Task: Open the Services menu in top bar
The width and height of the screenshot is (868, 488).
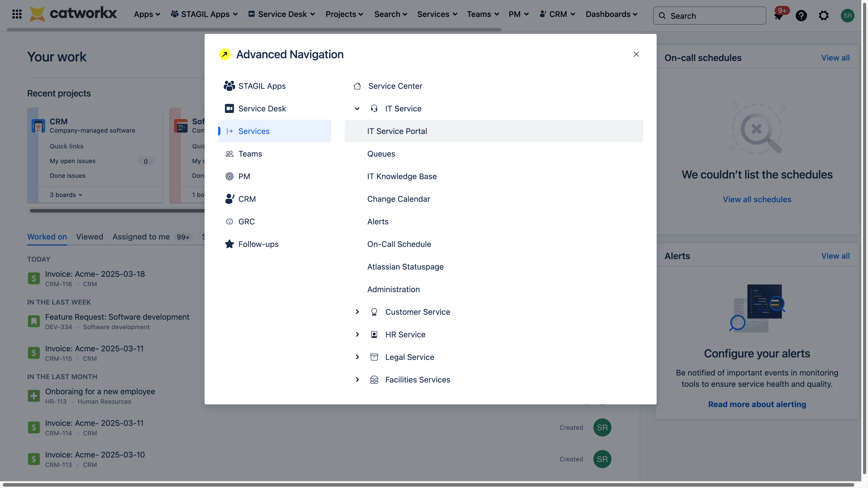Action: pos(437,14)
